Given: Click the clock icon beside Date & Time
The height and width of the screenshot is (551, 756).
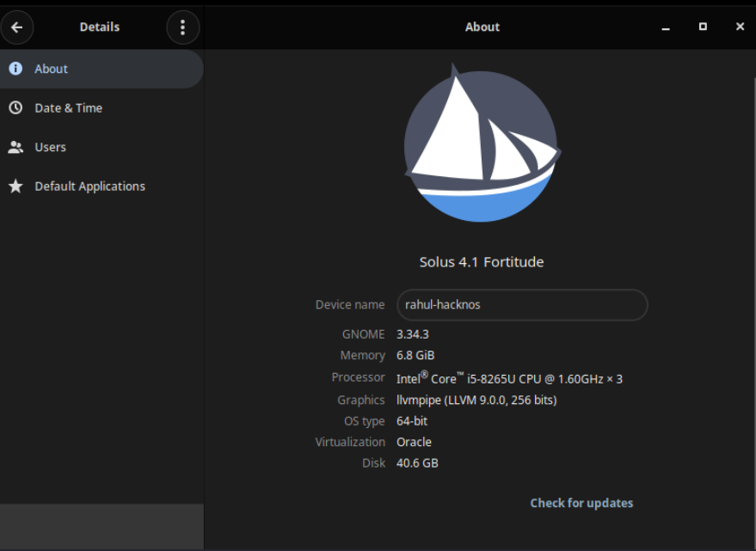Looking at the screenshot, I should click(x=15, y=107).
